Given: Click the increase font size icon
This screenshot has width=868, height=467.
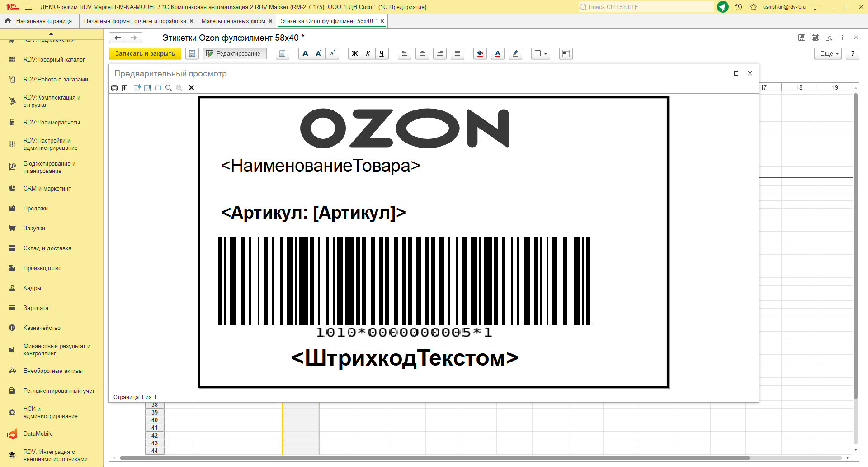Looking at the screenshot, I should [319, 53].
